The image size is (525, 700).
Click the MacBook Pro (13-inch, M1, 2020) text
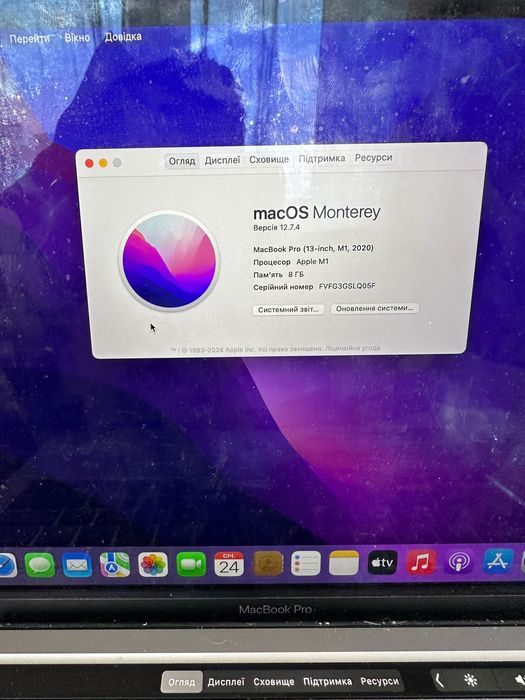pos(313,248)
